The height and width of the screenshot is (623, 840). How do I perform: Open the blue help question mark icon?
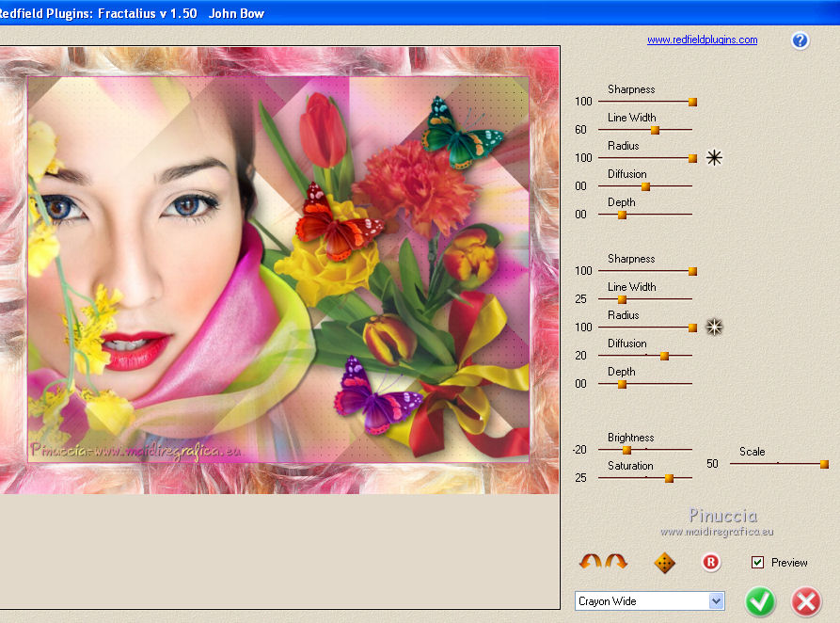(800, 40)
